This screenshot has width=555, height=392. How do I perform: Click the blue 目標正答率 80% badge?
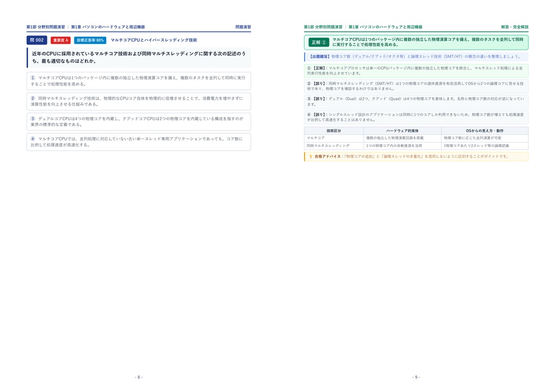pos(91,40)
